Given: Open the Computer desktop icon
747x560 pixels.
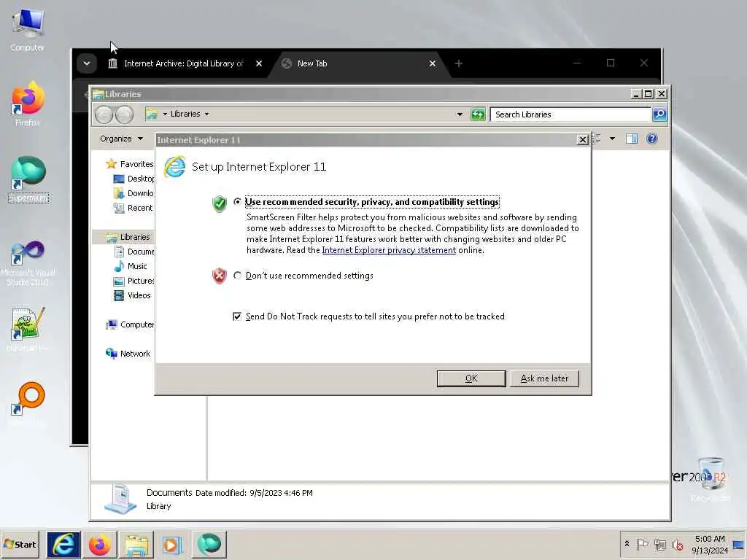Looking at the screenshot, I should click(x=28, y=31).
